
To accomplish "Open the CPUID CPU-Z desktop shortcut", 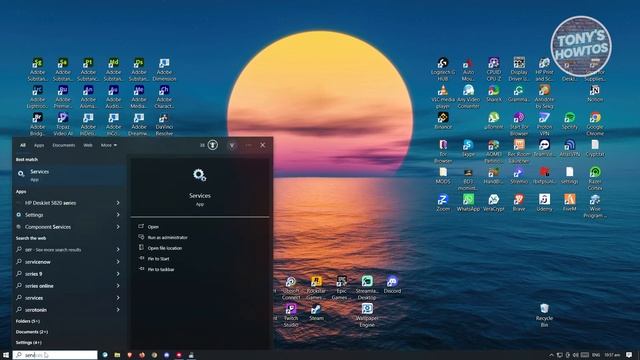I will [493, 69].
